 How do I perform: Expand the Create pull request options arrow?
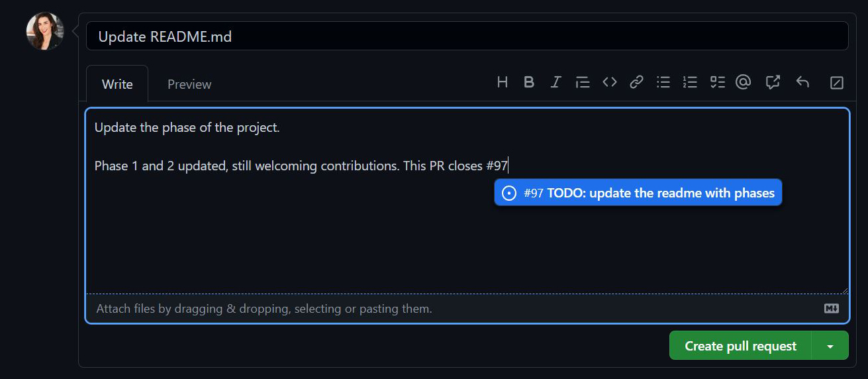point(830,346)
